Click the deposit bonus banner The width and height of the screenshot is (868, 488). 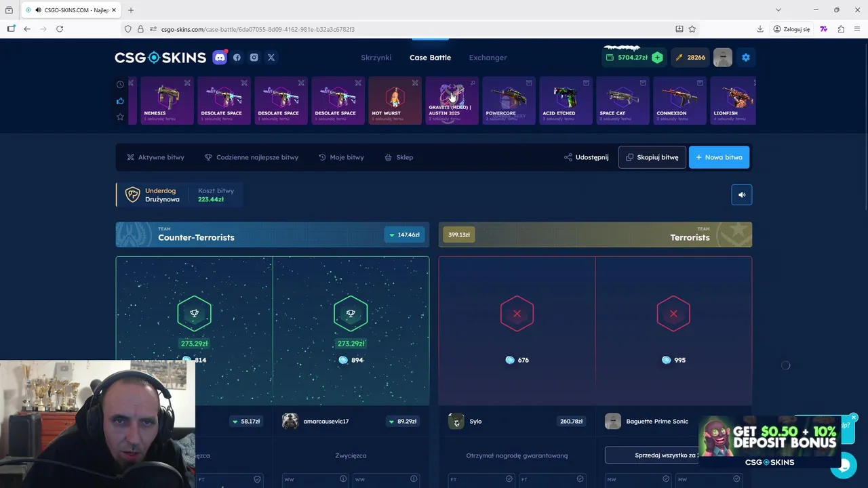coord(770,442)
